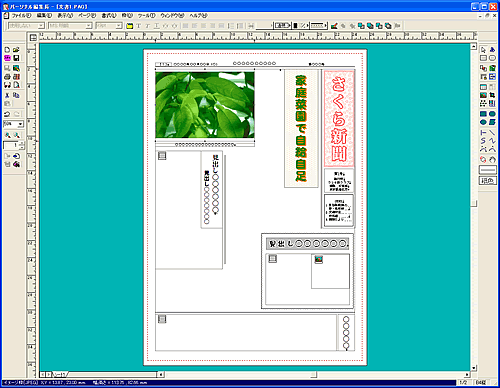Select the green leaf photo on page
This screenshot has height=388, width=500.
(205, 105)
